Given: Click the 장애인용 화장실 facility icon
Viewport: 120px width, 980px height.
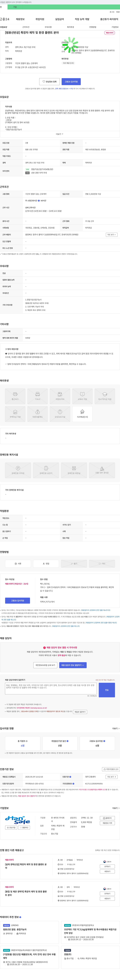Looking at the screenshot, I should click(74, 470).
